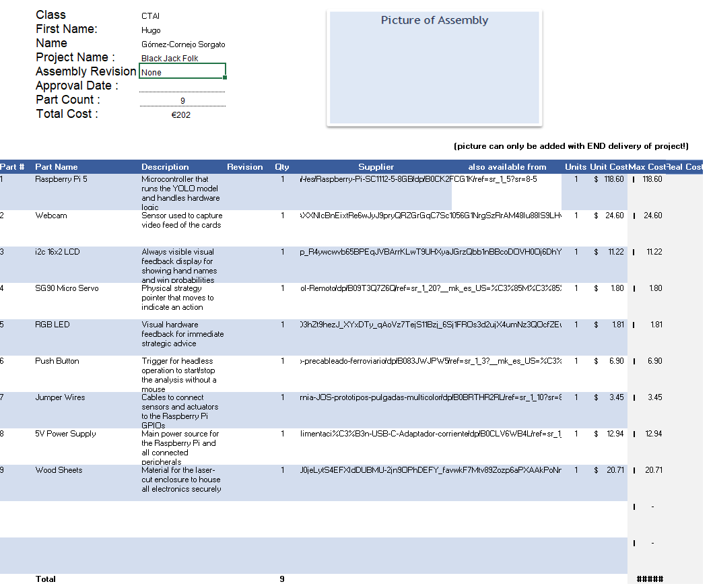Click the i2c 16x2 LCD part name
The image size is (713, 588).
point(57,252)
